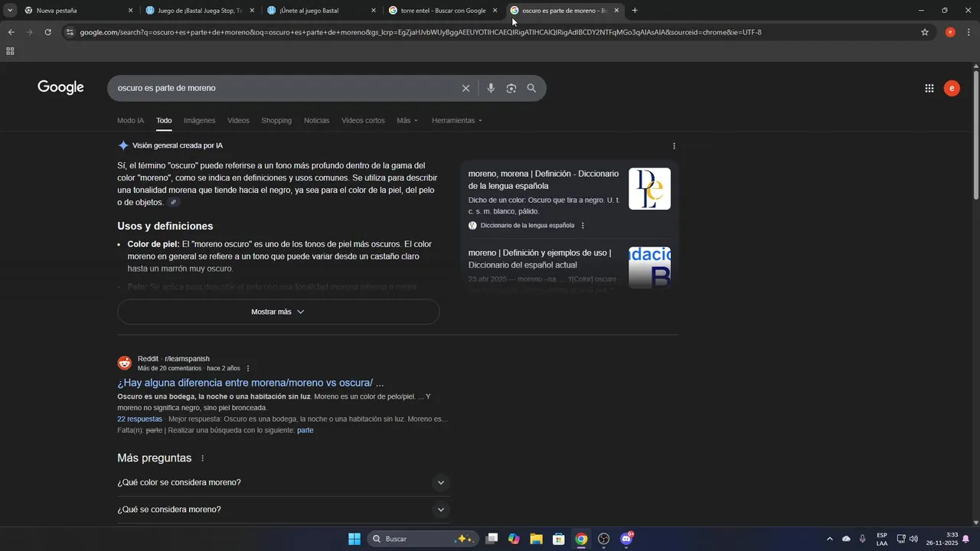Reload the page
This screenshot has height=551, width=980.
[47, 32]
